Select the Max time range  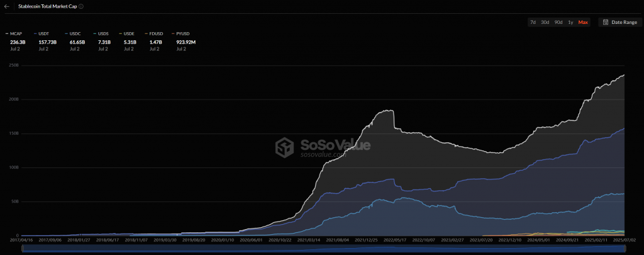tap(583, 22)
